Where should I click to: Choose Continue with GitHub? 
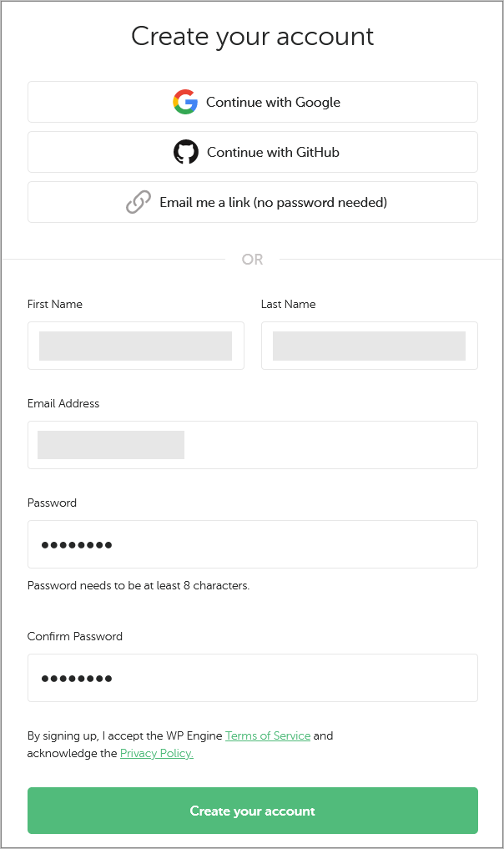coord(253,152)
